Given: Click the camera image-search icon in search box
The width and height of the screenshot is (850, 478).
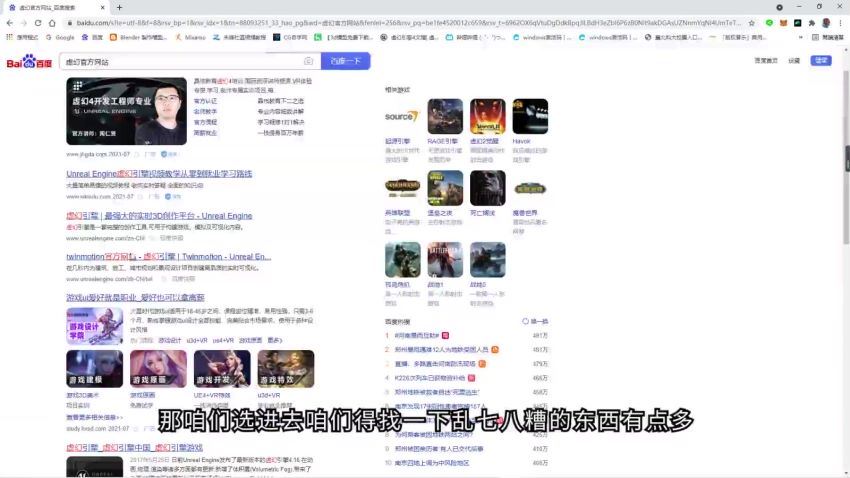Looking at the screenshot, I should pyautogui.click(x=308, y=61).
